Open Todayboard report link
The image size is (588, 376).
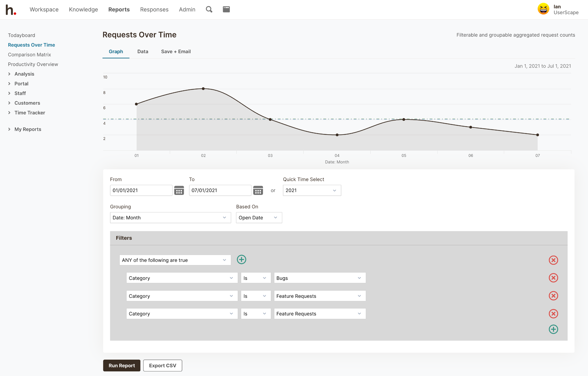[x=22, y=35]
